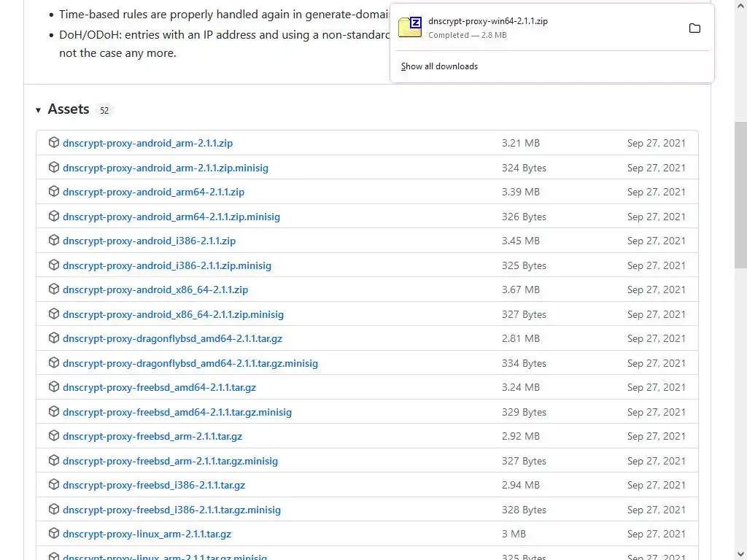Open dnscrypt-proxy-win64-2.1.1.zip from downloads popup
Screen dimensions: 747x560
[487, 21]
